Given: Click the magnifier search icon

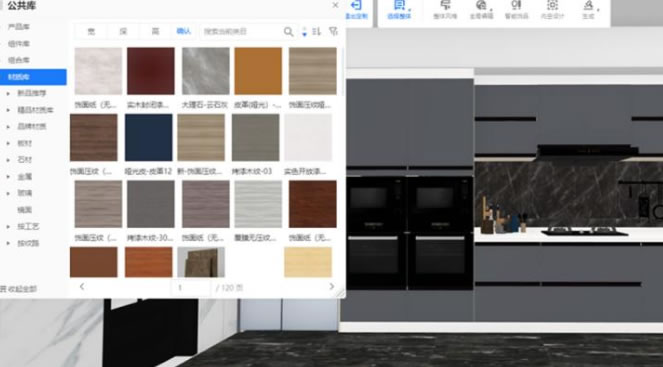Looking at the screenshot, I should pyautogui.click(x=288, y=32).
